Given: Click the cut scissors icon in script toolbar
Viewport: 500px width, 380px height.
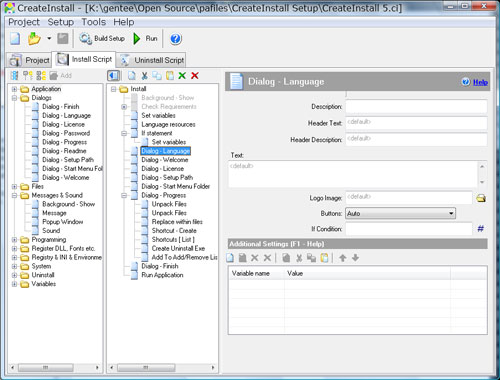Looking at the screenshot, I should point(144,76).
